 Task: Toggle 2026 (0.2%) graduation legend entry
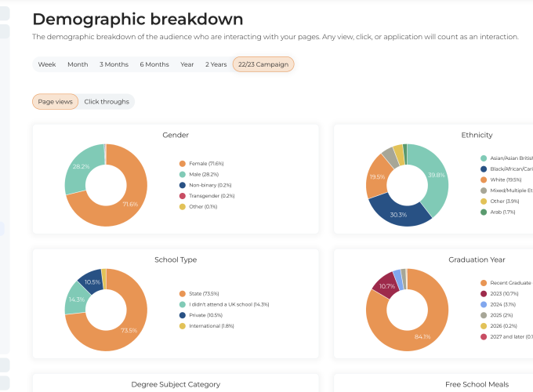point(499,326)
